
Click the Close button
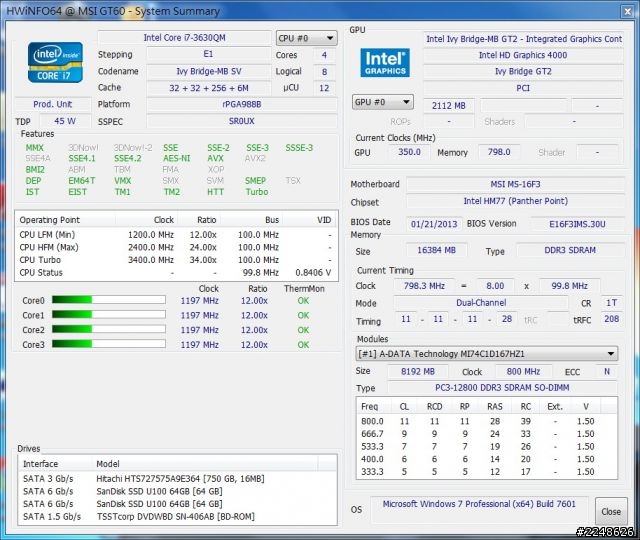click(x=611, y=511)
